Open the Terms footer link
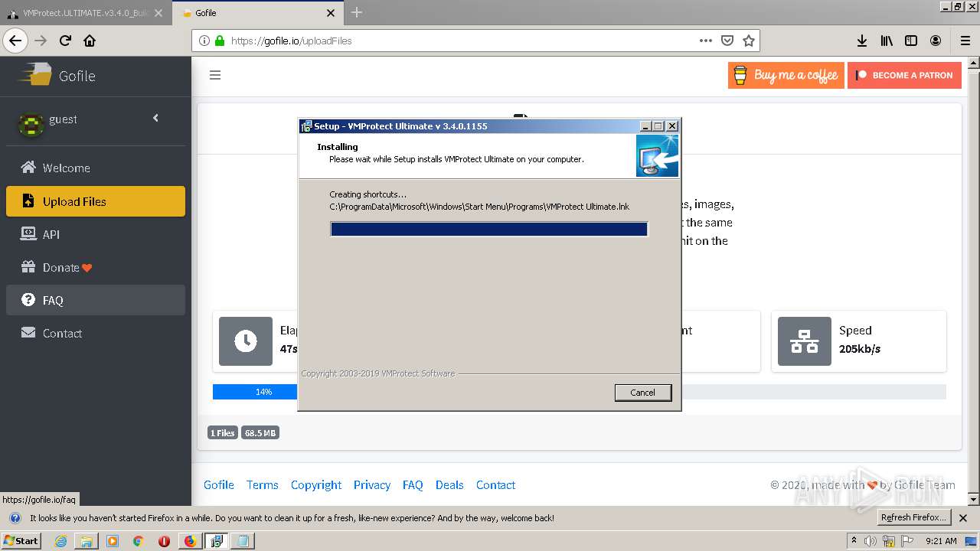Viewport: 980px width, 551px height. coord(263,484)
